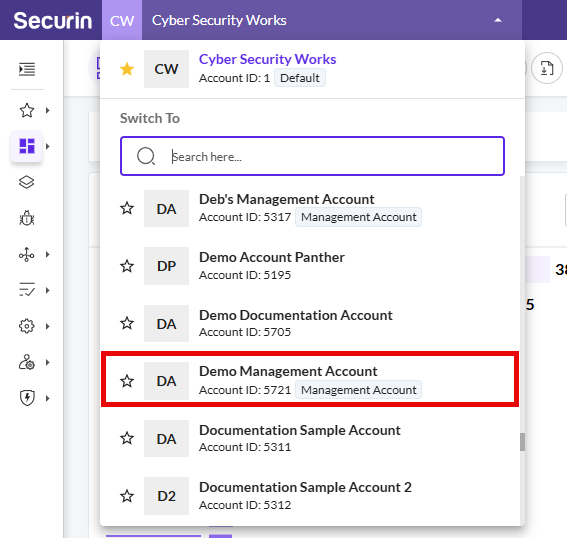This screenshot has height=538, width=567.
Task: Click the CW account badge in header
Action: coord(122,20)
